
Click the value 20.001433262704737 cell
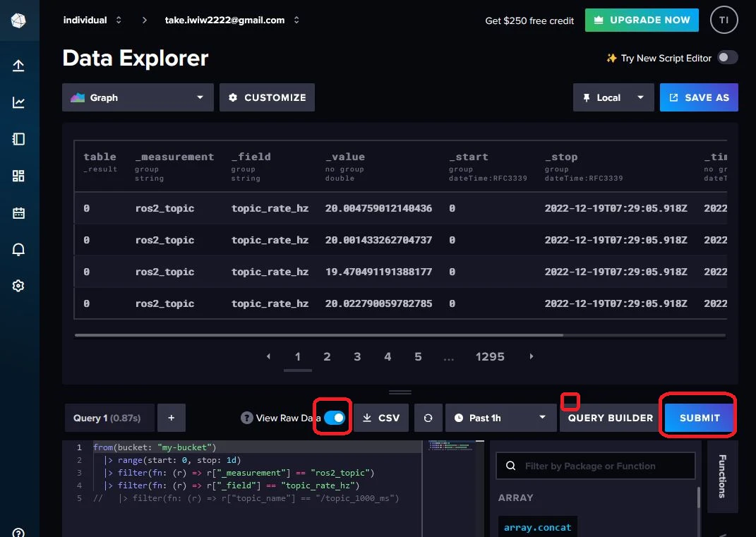pos(378,240)
